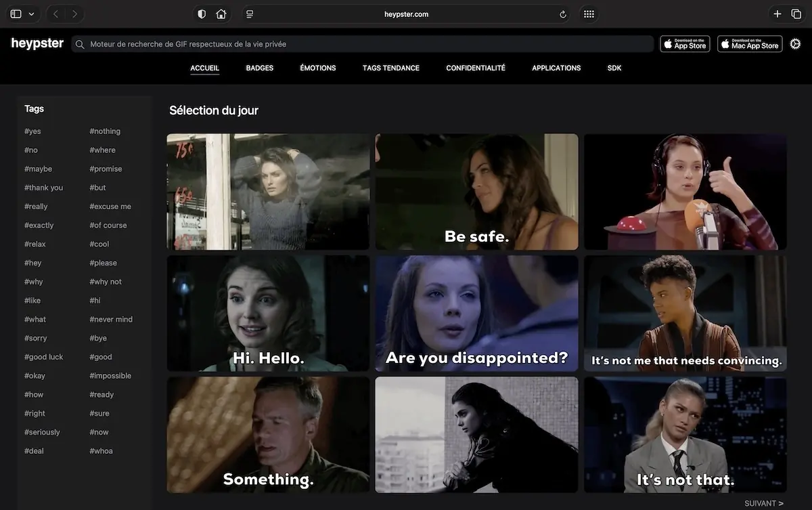The height and width of the screenshot is (510, 812).
Task: Open the settings gear icon
Action: [795, 44]
